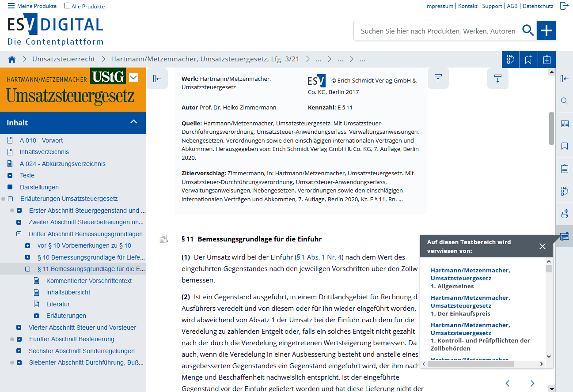Screen dimensions: 573x392
Task: Go to previous page arrow
Action: [508, 383]
